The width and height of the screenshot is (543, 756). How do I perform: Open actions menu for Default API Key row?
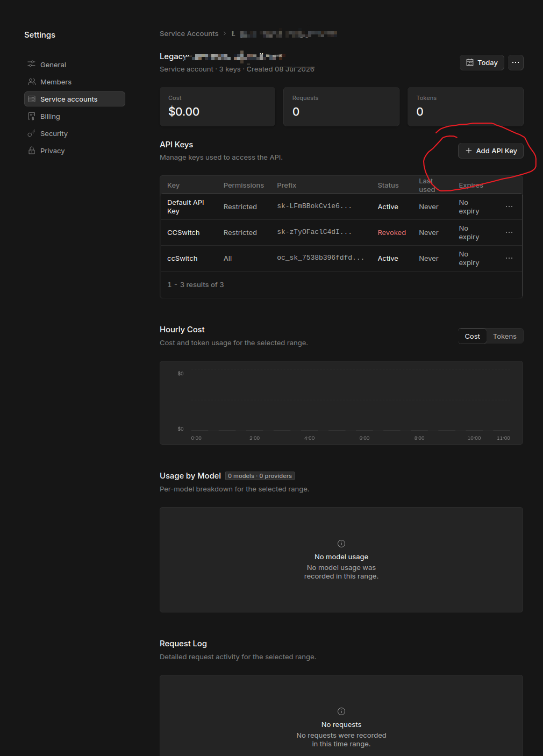tap(509, 206)
